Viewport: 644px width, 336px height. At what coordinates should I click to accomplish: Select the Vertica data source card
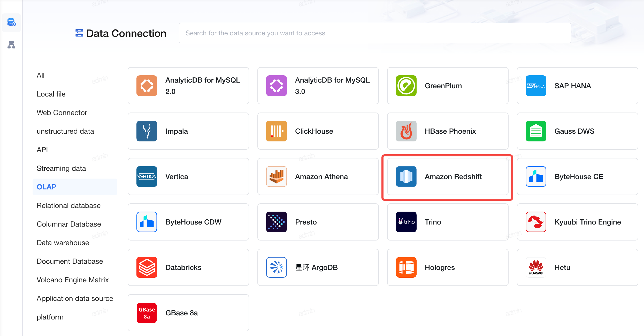[x=188, y=177]
